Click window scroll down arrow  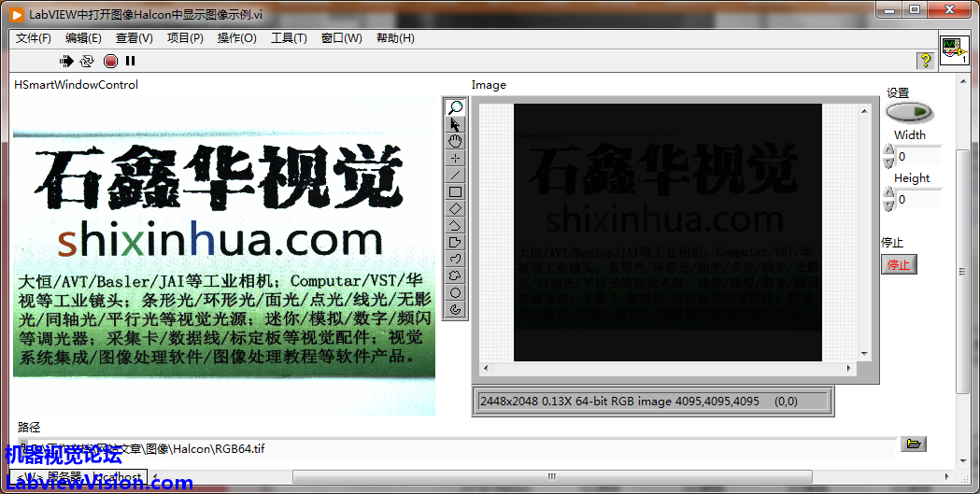pos(963,461)
